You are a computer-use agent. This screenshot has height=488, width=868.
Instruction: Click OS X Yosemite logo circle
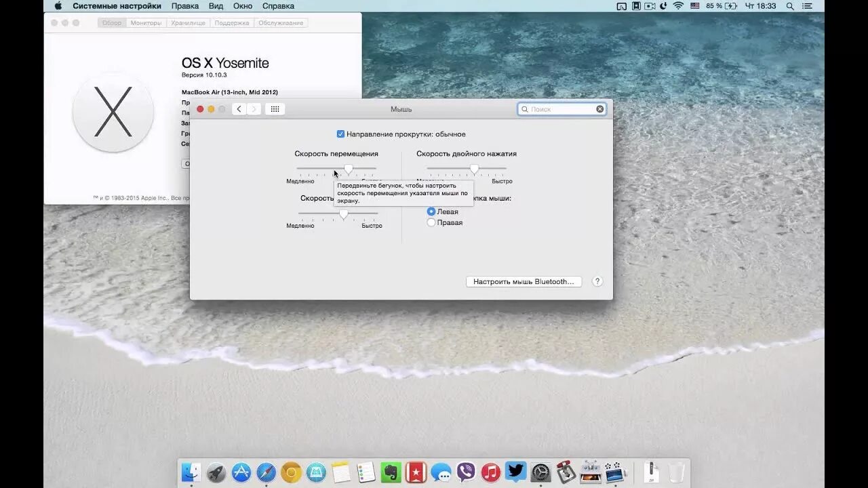[113, 113]
